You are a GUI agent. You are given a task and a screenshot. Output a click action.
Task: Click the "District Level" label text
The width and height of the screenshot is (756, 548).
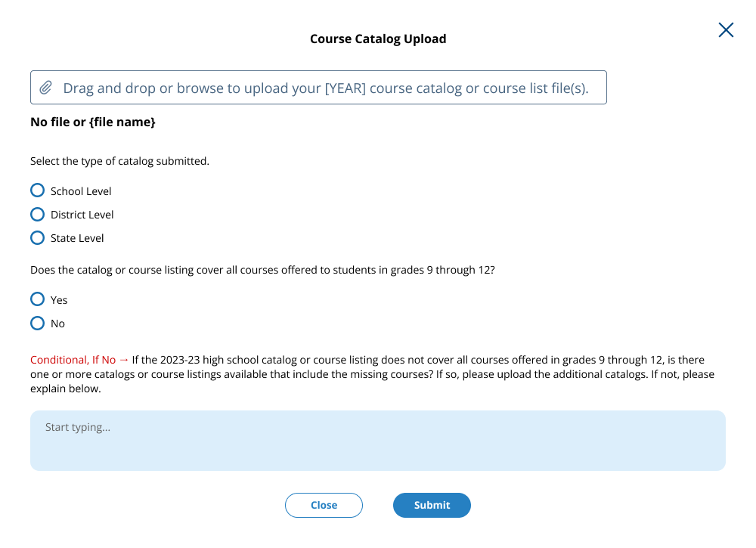(82, 215)
